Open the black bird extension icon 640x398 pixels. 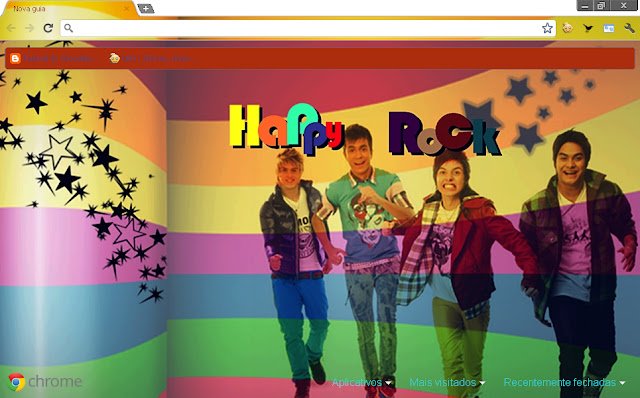click(588, 28)
